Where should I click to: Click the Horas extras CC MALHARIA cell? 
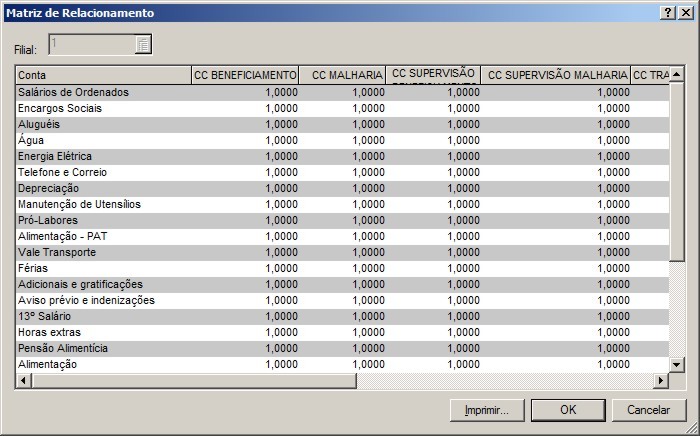click(x=344, y=332)
